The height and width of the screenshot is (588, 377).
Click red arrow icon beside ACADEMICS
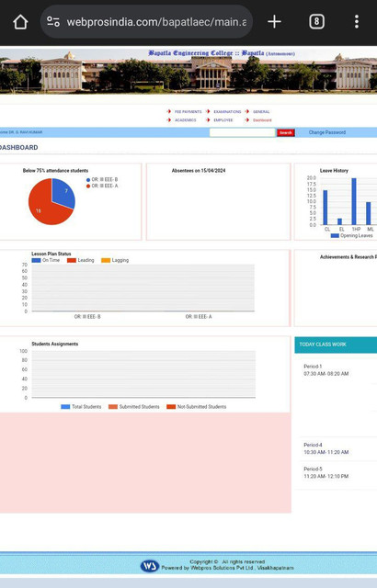(169, 119)
